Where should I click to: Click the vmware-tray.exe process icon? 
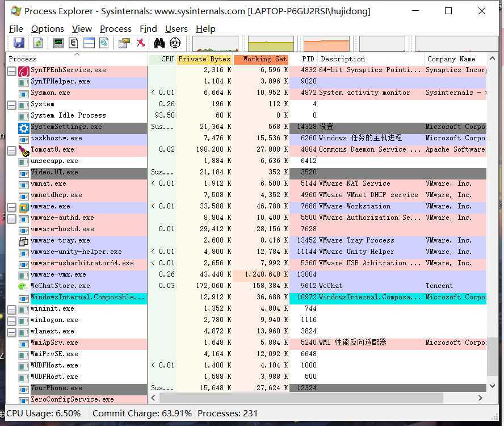23,241
